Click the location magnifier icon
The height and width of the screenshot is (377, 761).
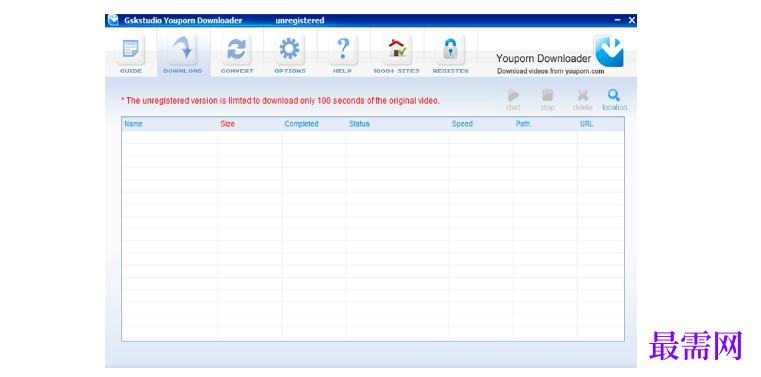click(x=614, y=95)
